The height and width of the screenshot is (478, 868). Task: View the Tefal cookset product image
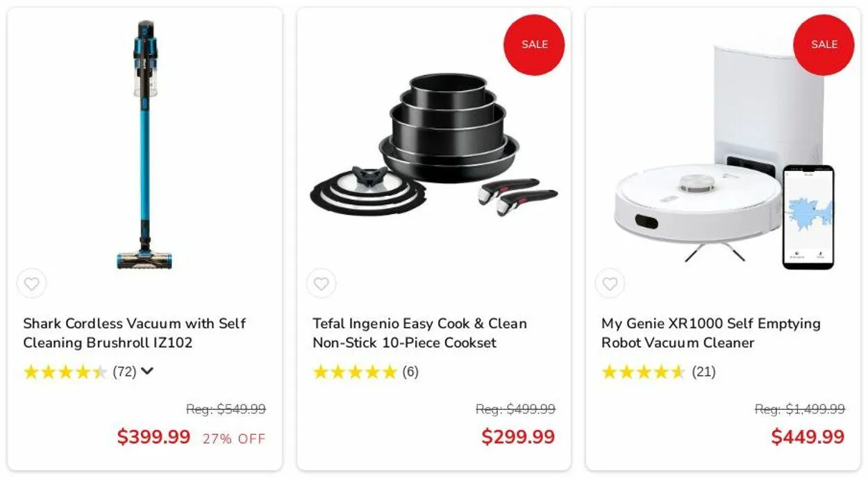434,145
